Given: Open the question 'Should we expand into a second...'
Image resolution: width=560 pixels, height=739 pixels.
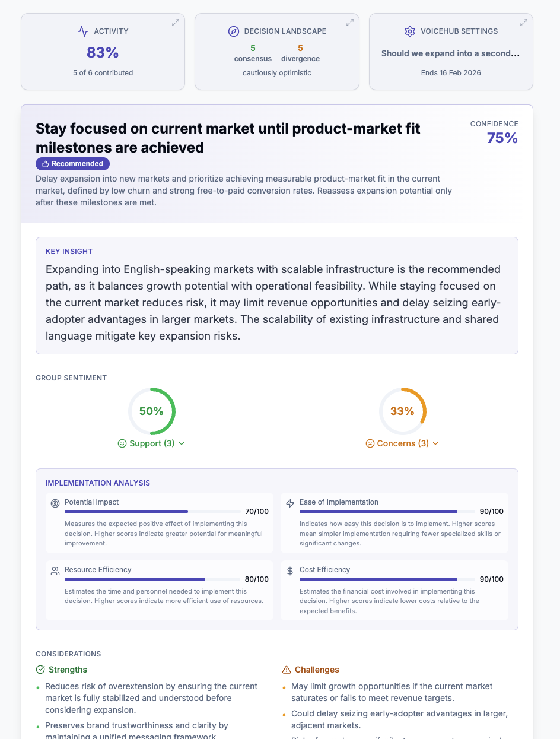Looking at the screenshot, I should (x=451, y=53).
